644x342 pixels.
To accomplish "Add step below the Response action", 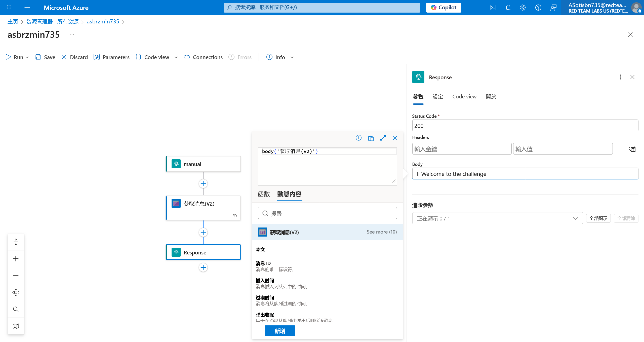I will tap(203, 267).
